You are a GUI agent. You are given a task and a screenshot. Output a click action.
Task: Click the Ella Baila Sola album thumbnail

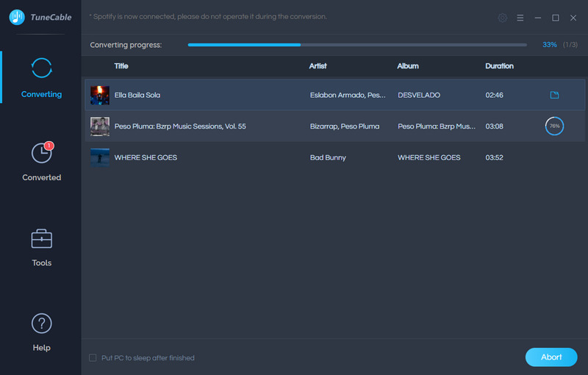pos(100,96)
